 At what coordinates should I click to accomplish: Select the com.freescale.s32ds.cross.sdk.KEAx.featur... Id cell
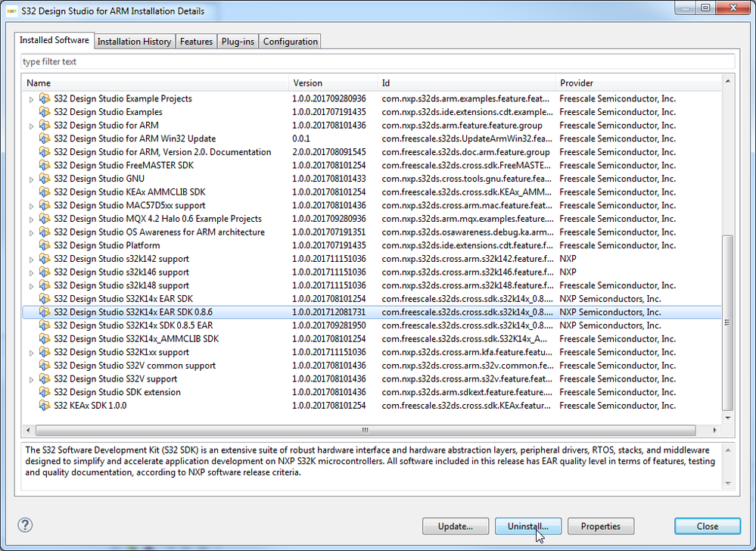(466, 406)
